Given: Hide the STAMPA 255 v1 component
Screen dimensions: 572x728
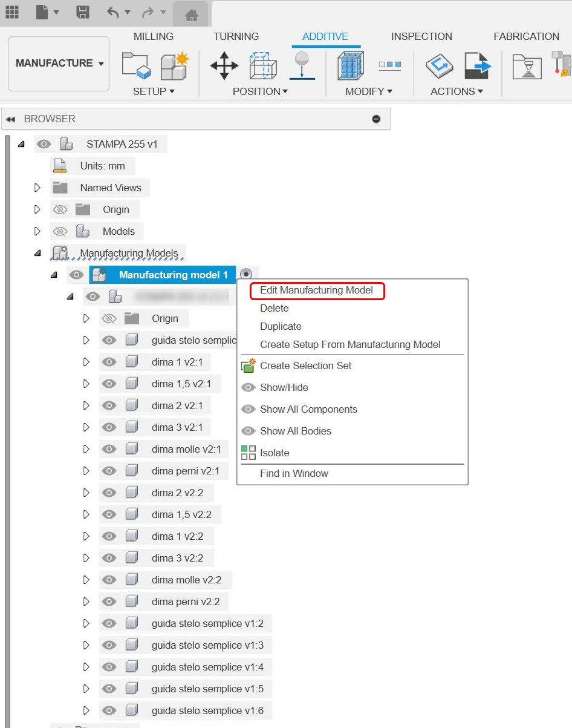Looking at the screenshot, I should tap(44, 144).
